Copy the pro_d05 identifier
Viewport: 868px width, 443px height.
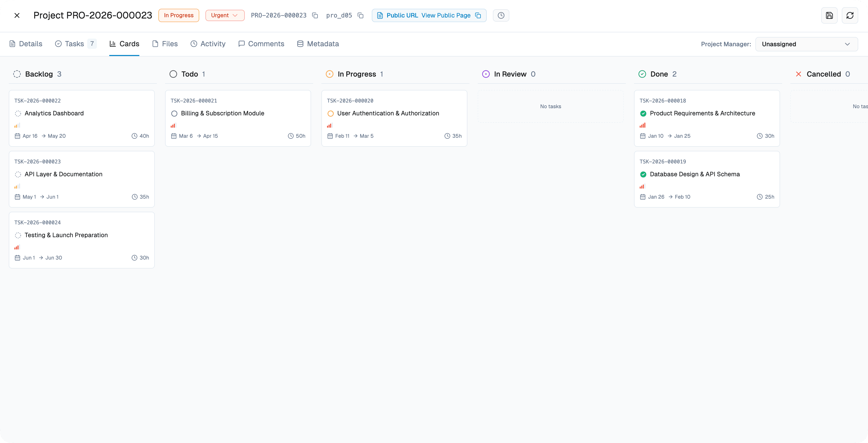(x=360, y=15)
